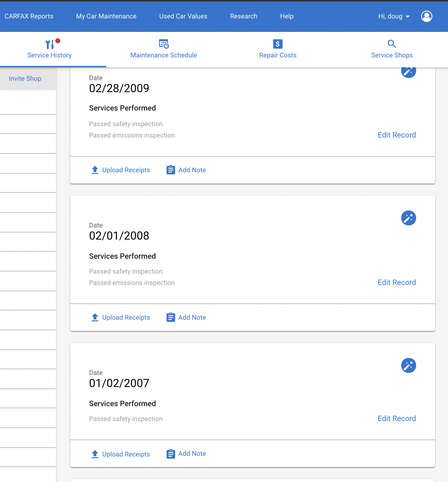This screenshot has height=482, width=448.
Task: Click the user profile avatar icon
Action: tap(427, 16)
